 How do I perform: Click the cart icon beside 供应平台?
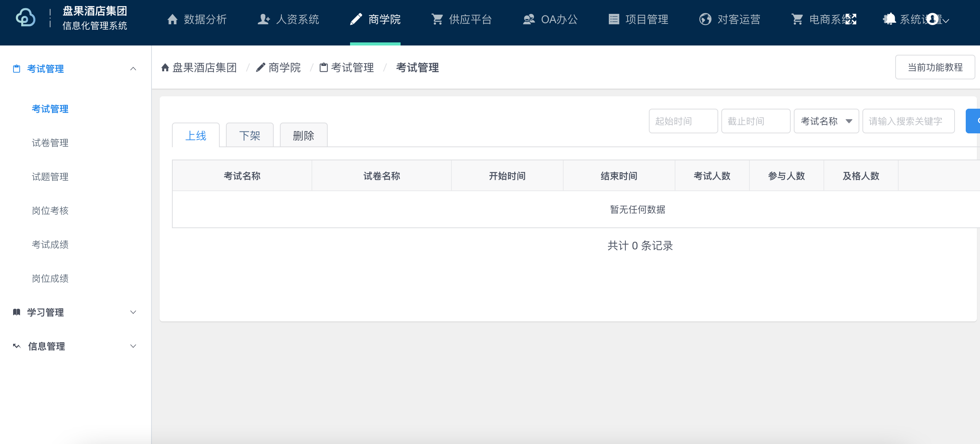[437, 19]
